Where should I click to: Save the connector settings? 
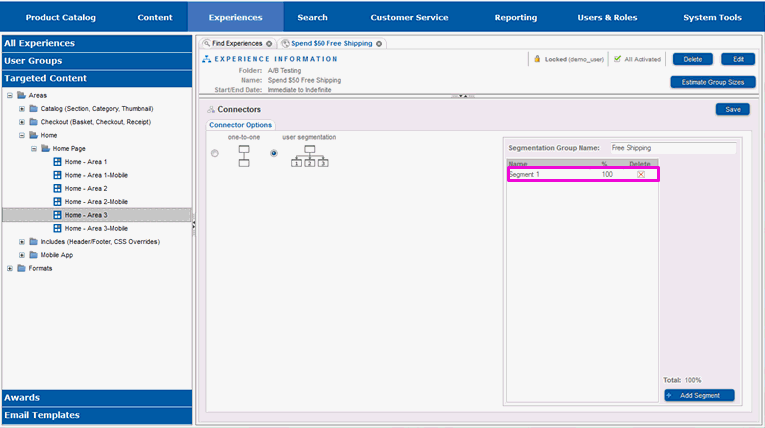click(x=733, y=109)
